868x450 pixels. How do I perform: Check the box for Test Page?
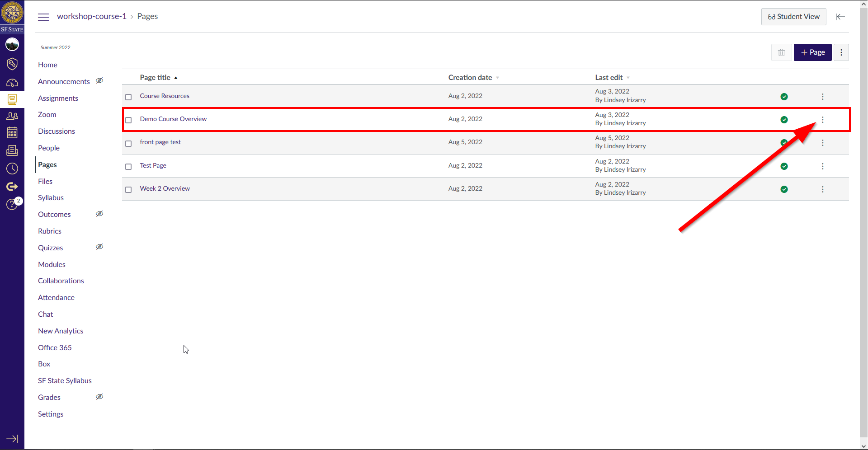pos(128,167)
